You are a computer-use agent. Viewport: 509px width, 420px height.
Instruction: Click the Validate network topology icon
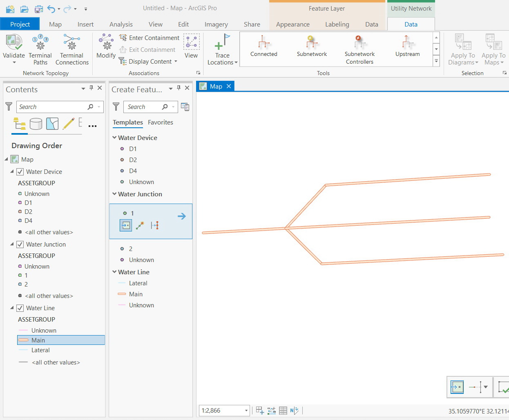pyautogui.click(x=13, y=42)
